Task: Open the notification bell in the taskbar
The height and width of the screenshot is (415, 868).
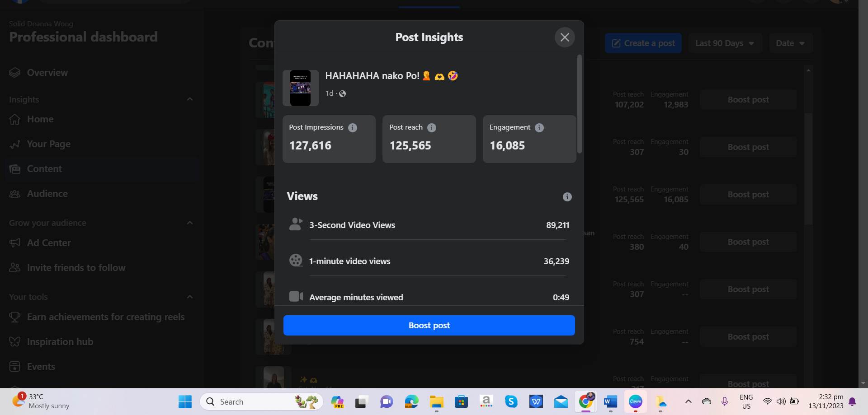Action: click(x=853, y=401)
